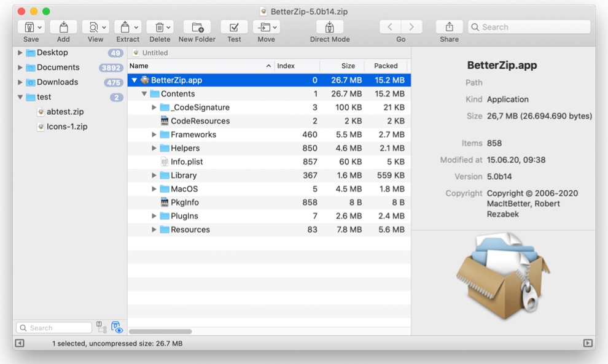Select the Info.plist file icon

(165, 161)
